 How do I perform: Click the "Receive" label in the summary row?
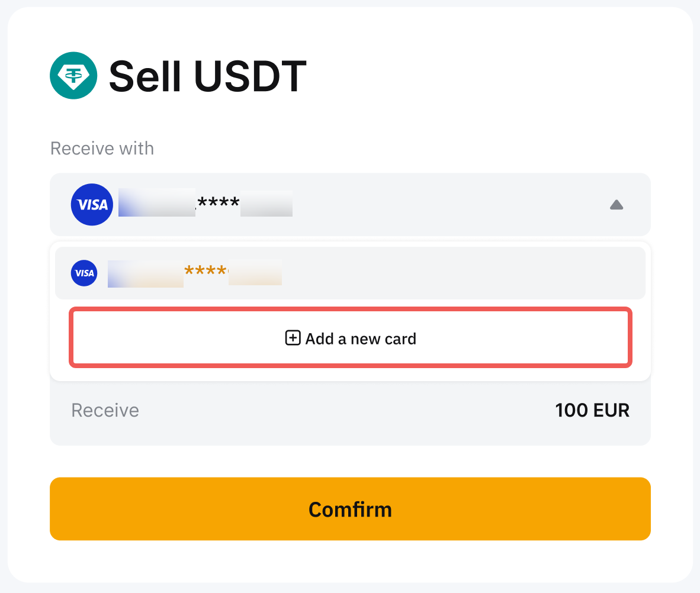(105, 410)
